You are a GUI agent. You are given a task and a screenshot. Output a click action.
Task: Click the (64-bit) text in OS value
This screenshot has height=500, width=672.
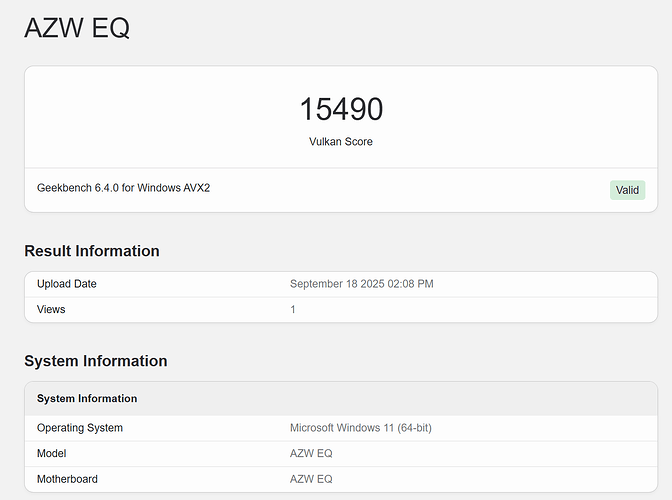click(411, 428)
